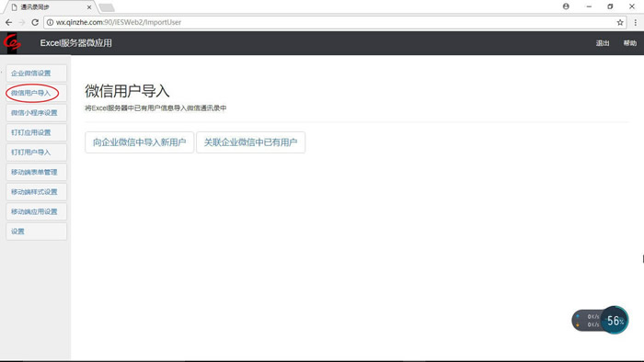
Task: Click the Excel服务器微应用 header title
Action: (76, 43)
